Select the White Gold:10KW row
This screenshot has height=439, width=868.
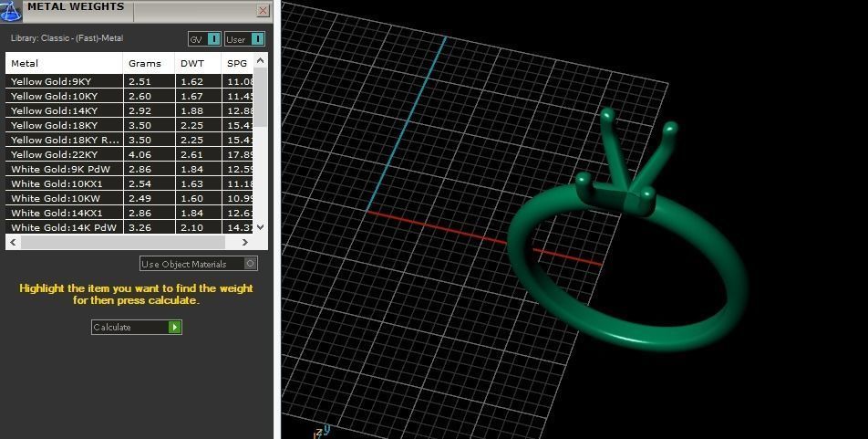tap(129, 198)
